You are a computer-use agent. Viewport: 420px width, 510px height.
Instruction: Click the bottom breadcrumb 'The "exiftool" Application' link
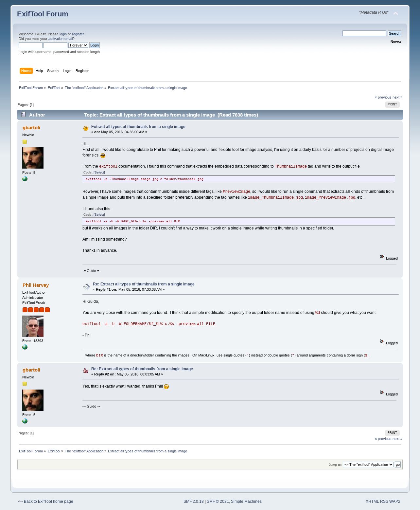click(x=84, y=451)
